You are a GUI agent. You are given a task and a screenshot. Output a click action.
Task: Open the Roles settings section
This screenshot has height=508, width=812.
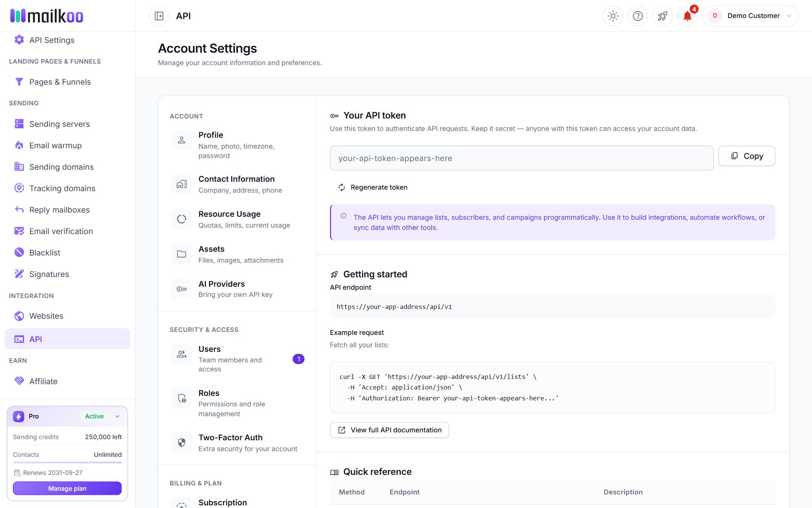point(237,403)
